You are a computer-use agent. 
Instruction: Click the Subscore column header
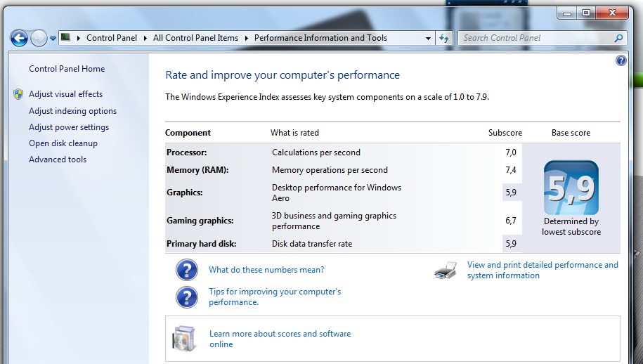pos(505,133)
